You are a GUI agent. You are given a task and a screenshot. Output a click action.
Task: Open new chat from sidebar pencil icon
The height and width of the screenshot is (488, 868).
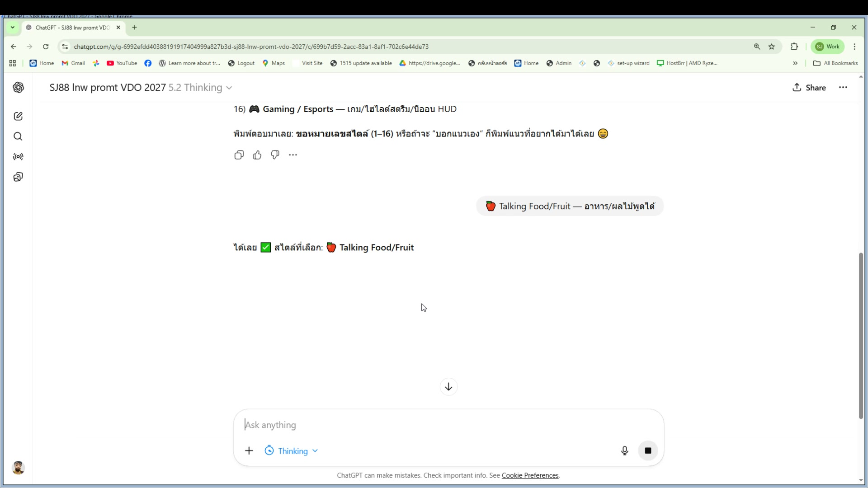pos(18,116)
